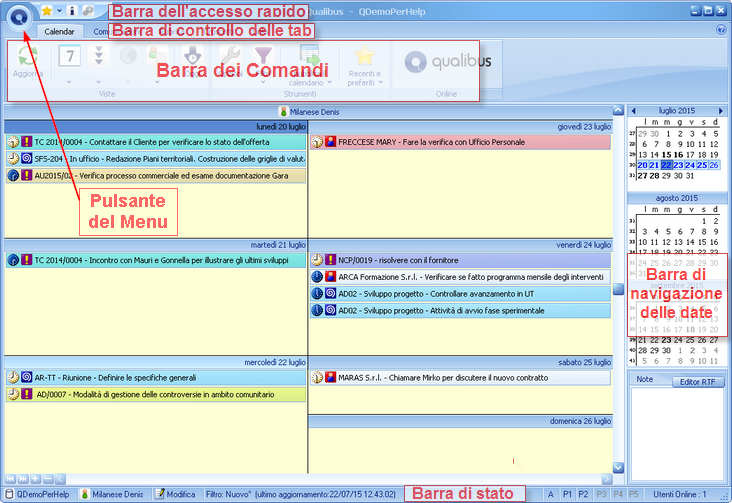
Task: Go to previous month in mini calendar
Action: coord(633,111)
